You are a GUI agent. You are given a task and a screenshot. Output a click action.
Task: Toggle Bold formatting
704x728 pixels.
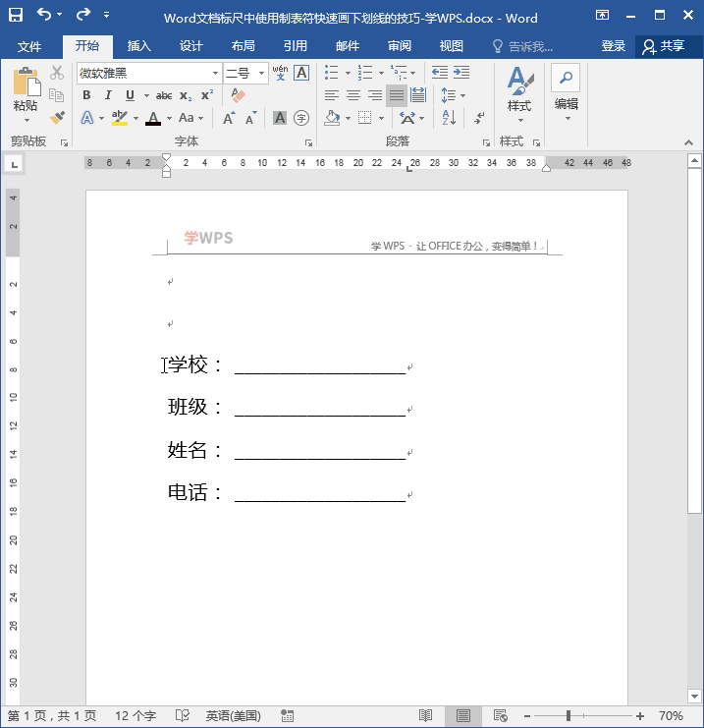coord(86,95)
